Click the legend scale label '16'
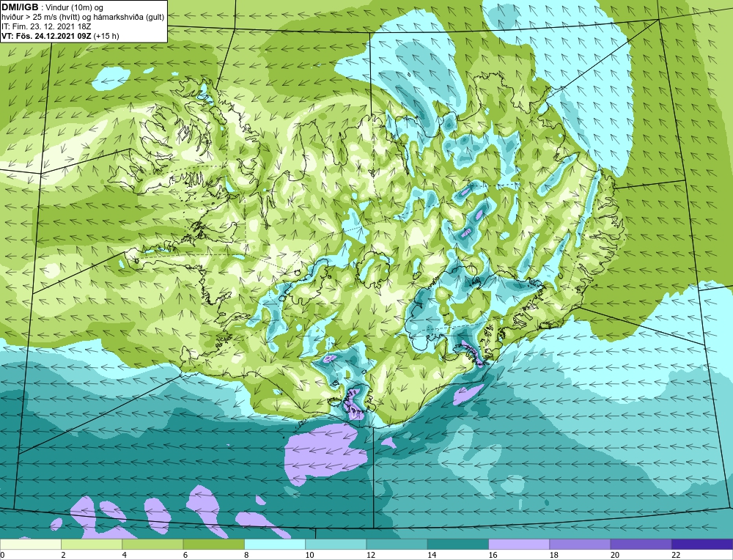This screenshot has height=560, width=733. (x=493, y=555)
